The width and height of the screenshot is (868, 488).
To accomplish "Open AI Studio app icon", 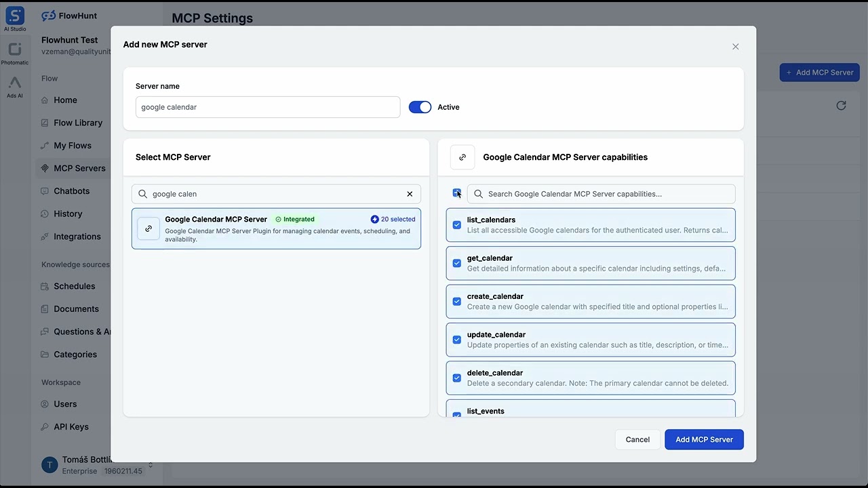I will coord(15,16).
